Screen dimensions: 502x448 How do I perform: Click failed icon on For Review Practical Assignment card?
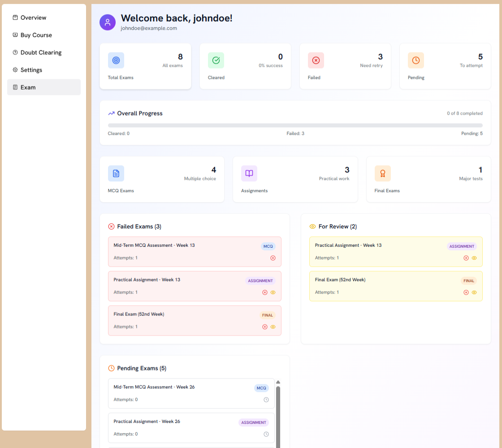coord(466,258)
